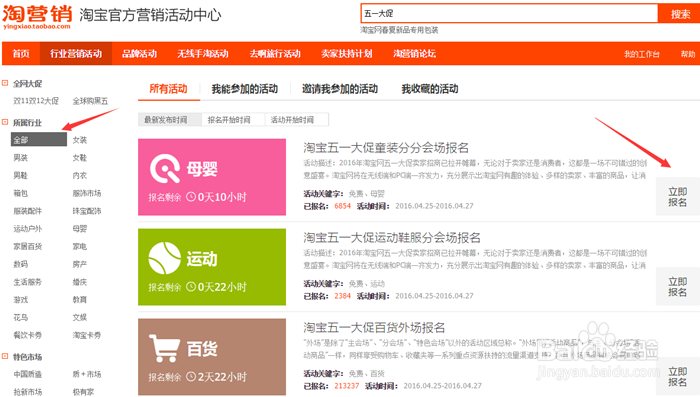Select 花鸟 industry filter

point(21,317)
